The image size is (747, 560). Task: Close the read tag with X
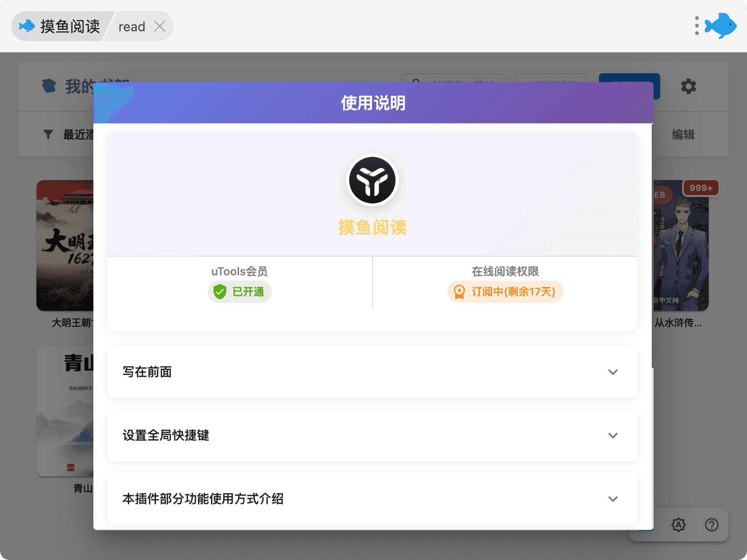point(160,27)
